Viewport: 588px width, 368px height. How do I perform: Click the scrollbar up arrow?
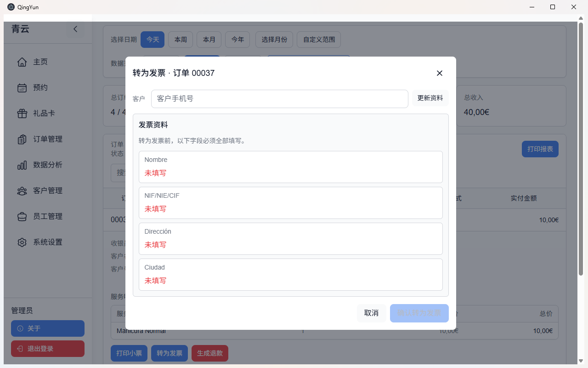581,18
